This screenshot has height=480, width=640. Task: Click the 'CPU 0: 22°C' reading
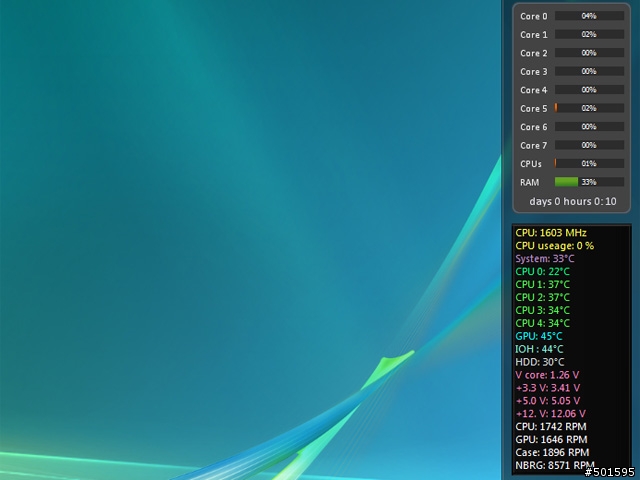(542, 271)
